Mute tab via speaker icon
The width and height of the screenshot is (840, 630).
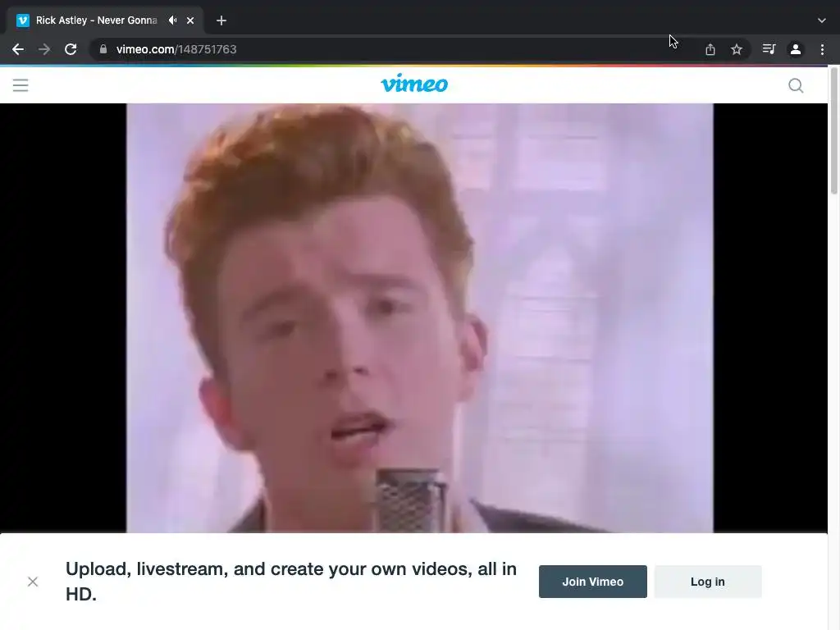point(172,21)
